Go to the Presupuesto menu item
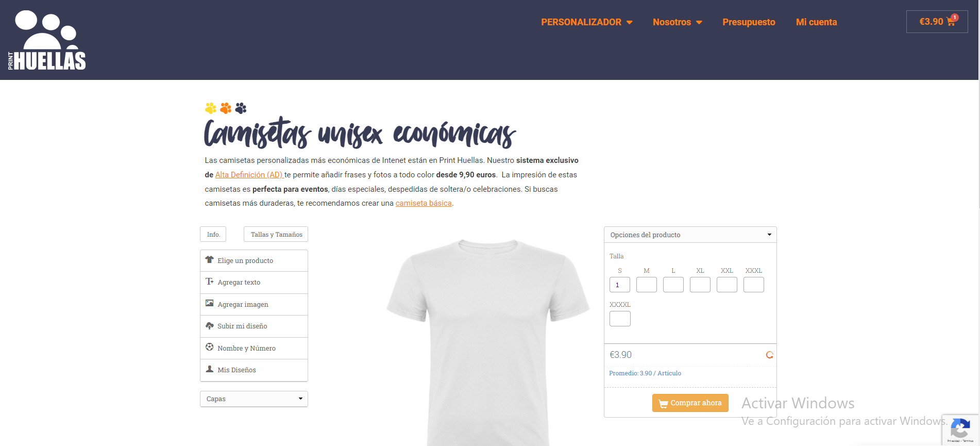The height and width of the screenshot is (446, 980). (749, 22)
